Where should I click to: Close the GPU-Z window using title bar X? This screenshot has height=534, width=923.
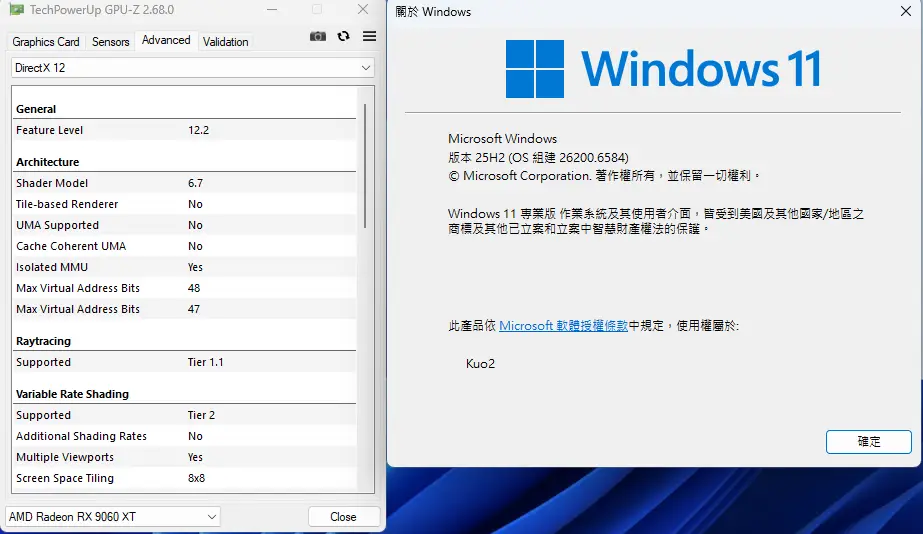coord(362,10)
